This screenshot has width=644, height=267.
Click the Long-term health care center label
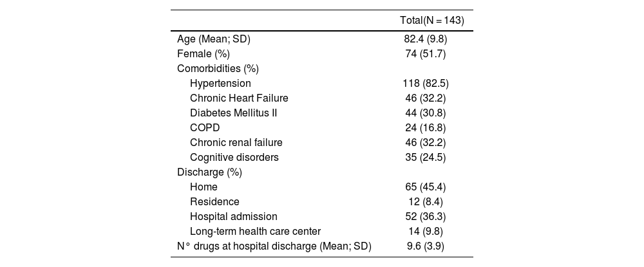255,231
